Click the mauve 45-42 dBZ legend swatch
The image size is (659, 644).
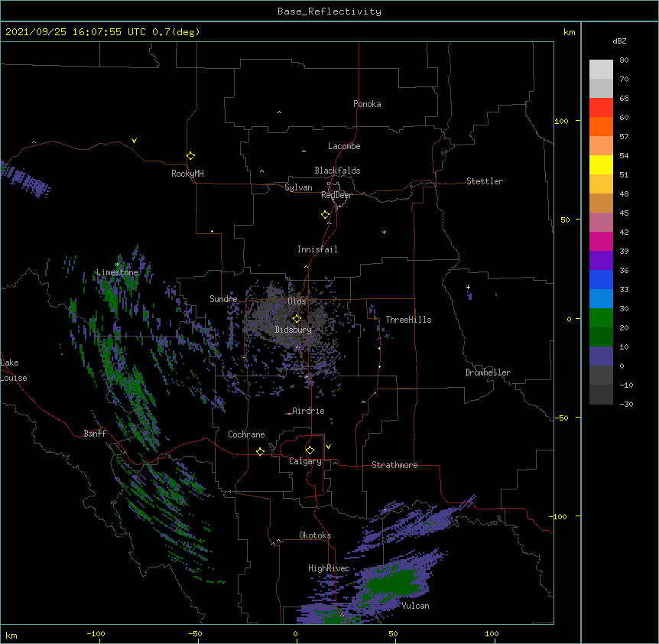pyautogui.click(x=601, y=223)
